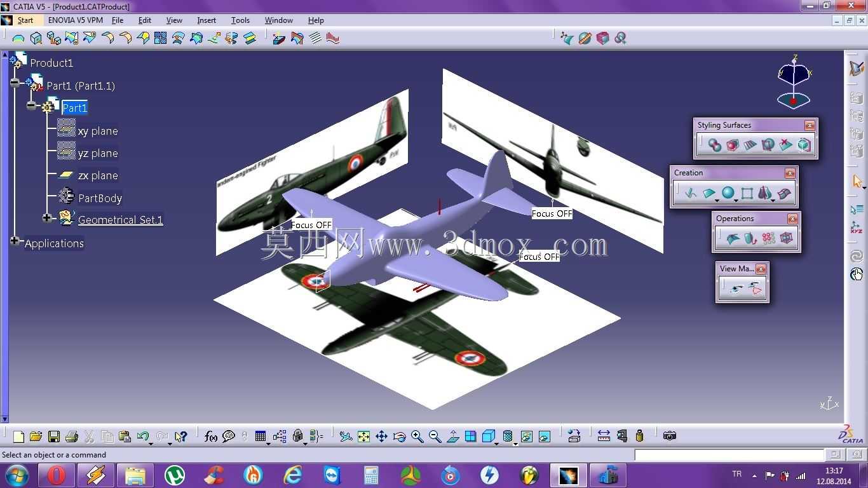Activate the Rotate view tool
The image size is (868, 488).
pos(399,436)
